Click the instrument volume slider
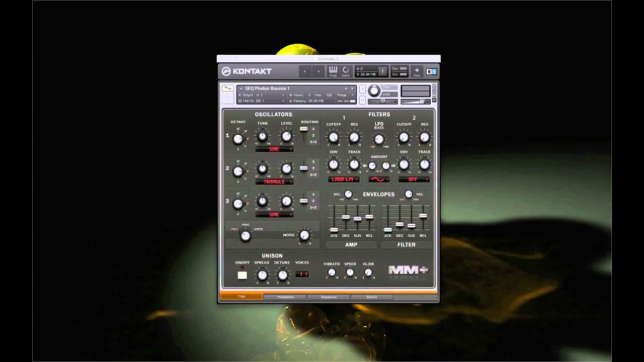644x362 pixels. 416,101
